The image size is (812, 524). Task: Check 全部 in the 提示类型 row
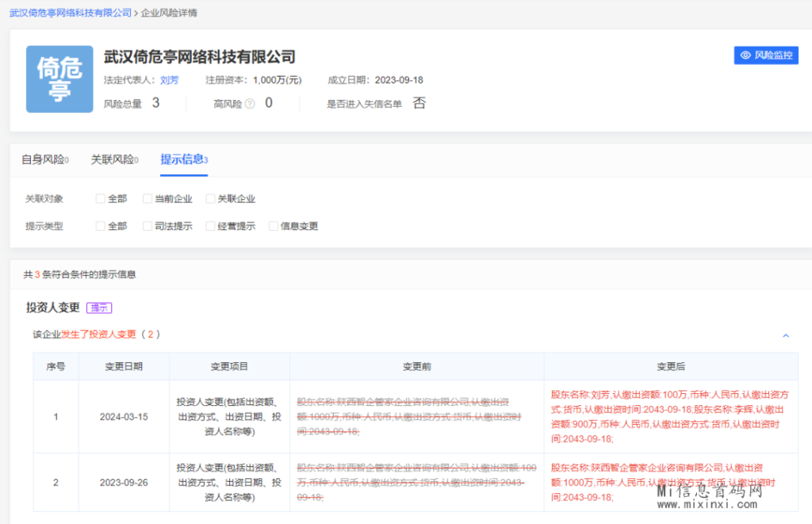click(x=101, y=226)
